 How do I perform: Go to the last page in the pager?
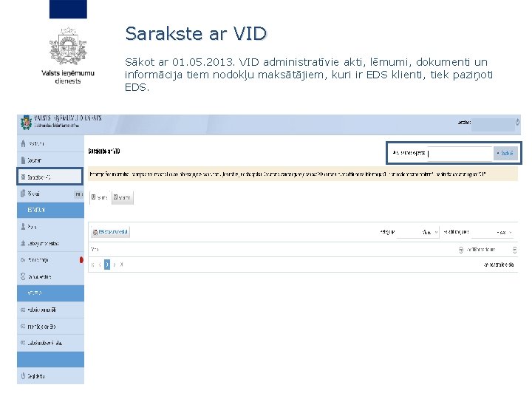(121, 265)
